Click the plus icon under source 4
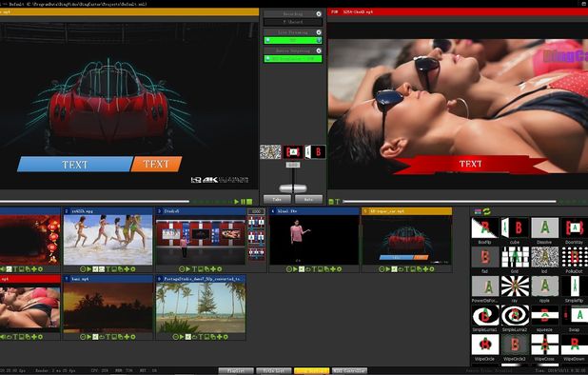This screenshot has height=375, width=588. tap(333, 269)
